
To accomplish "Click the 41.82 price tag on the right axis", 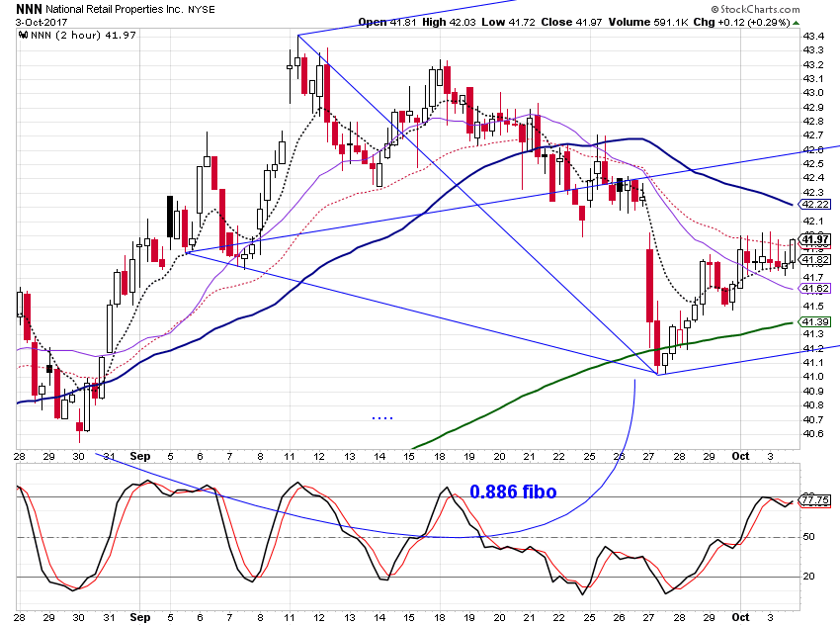I will tap(815, 260).
